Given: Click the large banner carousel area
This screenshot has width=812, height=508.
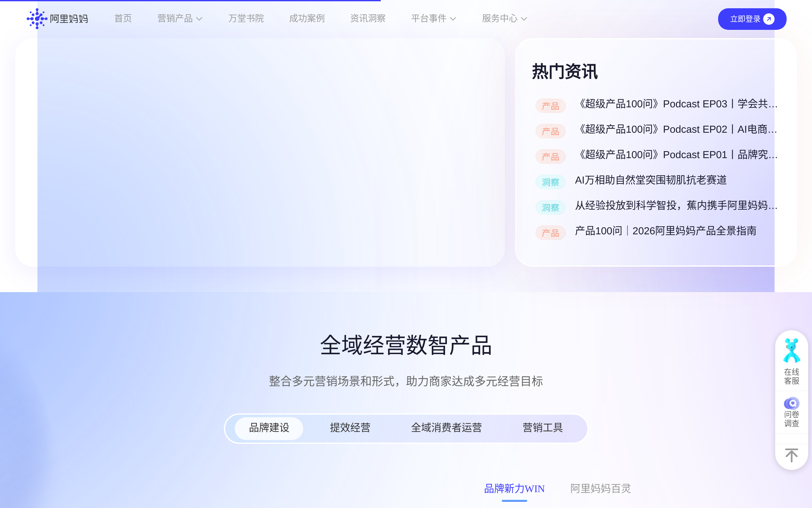Looking at the screenshot, I should (260, 152).
